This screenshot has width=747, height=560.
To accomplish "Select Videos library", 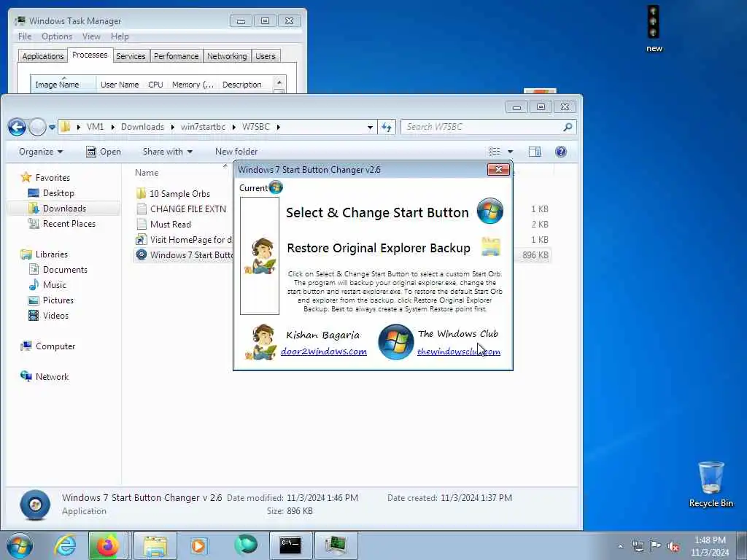I will 55,315.
